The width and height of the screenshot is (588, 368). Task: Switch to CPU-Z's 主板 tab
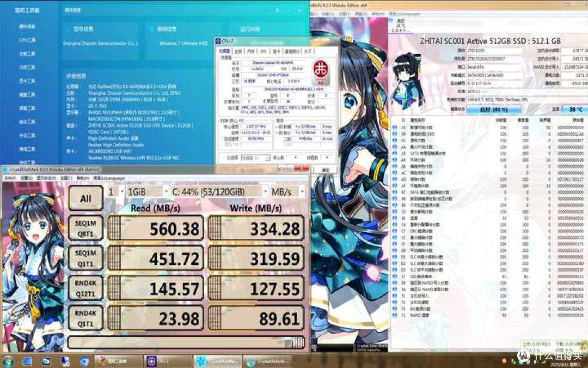coord(238,51)
